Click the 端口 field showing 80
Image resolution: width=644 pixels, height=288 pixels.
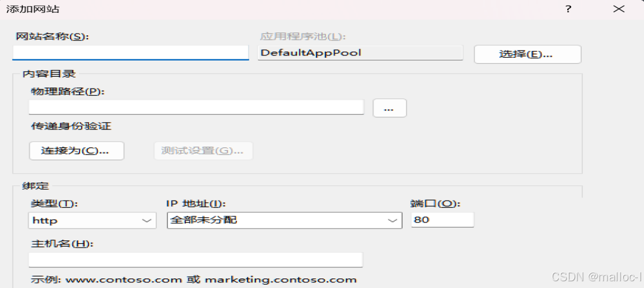pos(442,220)
